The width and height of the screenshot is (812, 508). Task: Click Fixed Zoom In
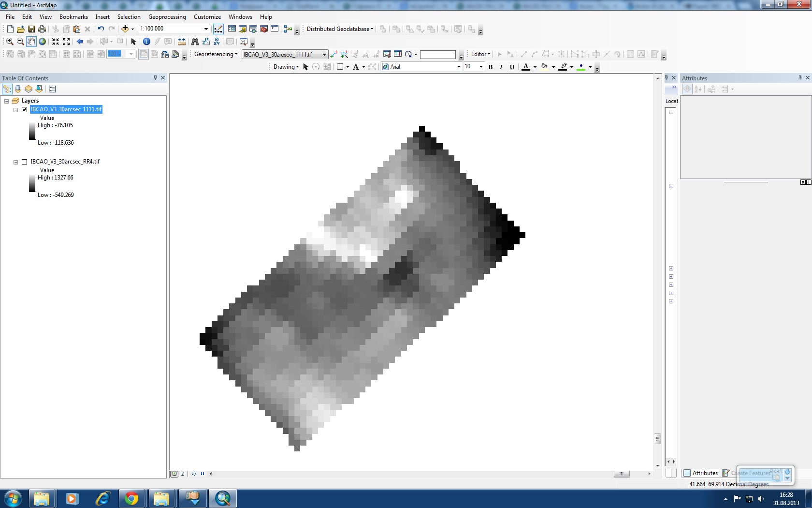pyautogui.click(x=56, y=42)
